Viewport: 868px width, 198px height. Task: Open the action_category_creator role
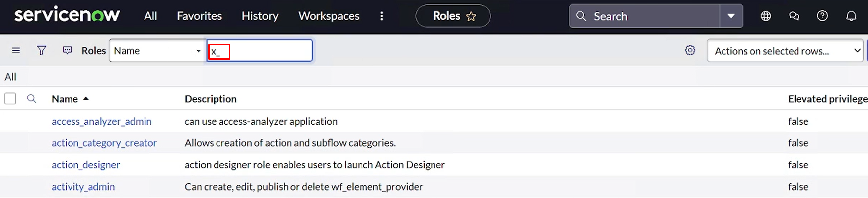point(104,143)
